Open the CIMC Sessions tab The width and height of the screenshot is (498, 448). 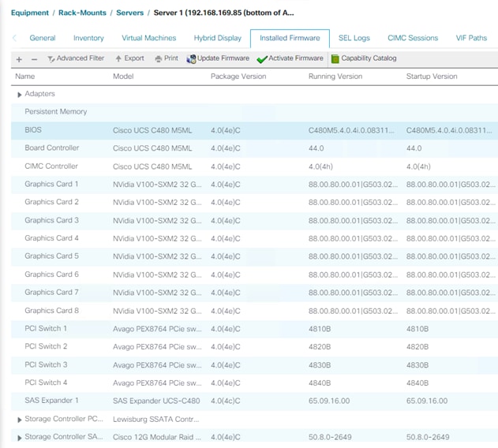click(413, 38)
